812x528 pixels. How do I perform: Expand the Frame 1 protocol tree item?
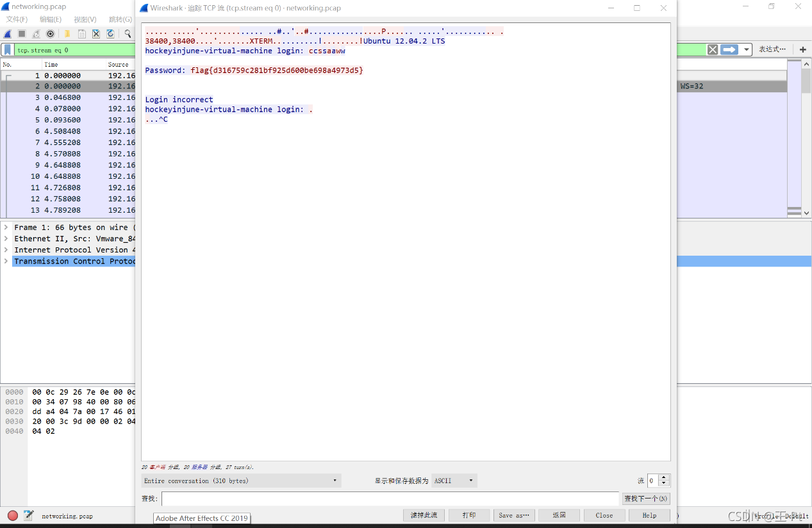5,227
